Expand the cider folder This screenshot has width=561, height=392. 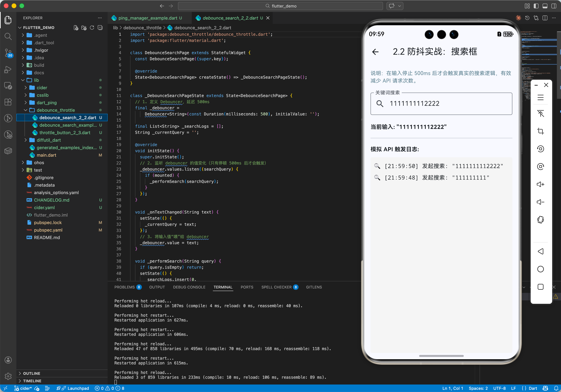click(42, 88)
